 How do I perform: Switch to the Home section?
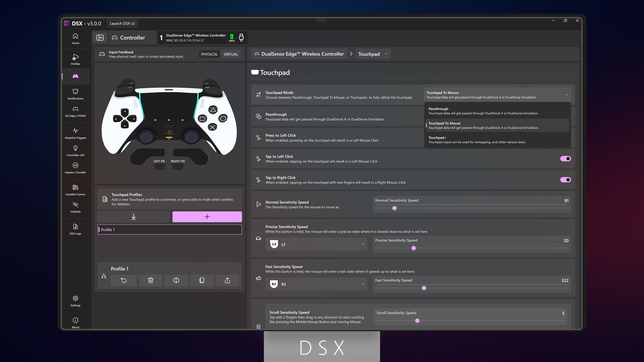(x=75, y=38)
